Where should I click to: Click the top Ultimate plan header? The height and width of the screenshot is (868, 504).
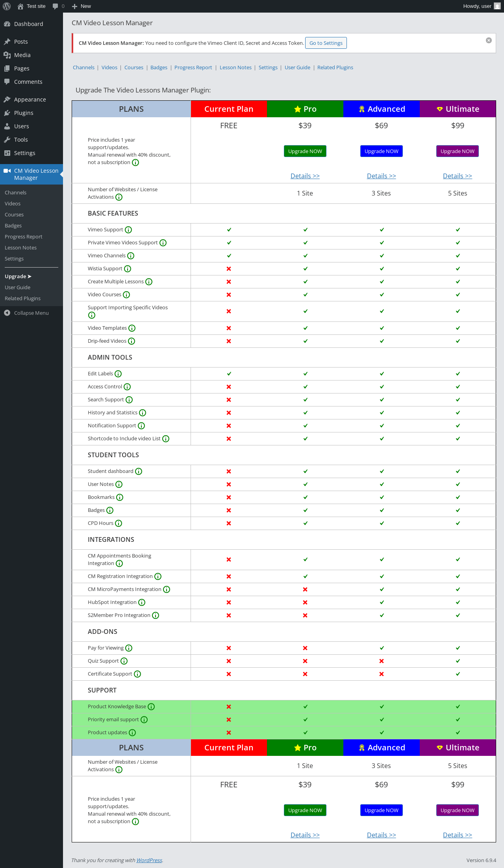pos(458,109)
